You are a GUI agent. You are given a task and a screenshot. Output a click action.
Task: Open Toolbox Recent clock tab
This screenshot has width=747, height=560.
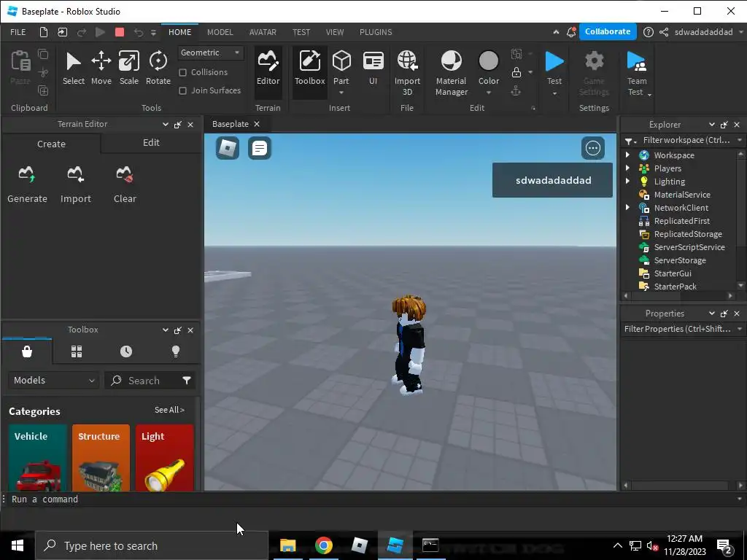point(126,351)
